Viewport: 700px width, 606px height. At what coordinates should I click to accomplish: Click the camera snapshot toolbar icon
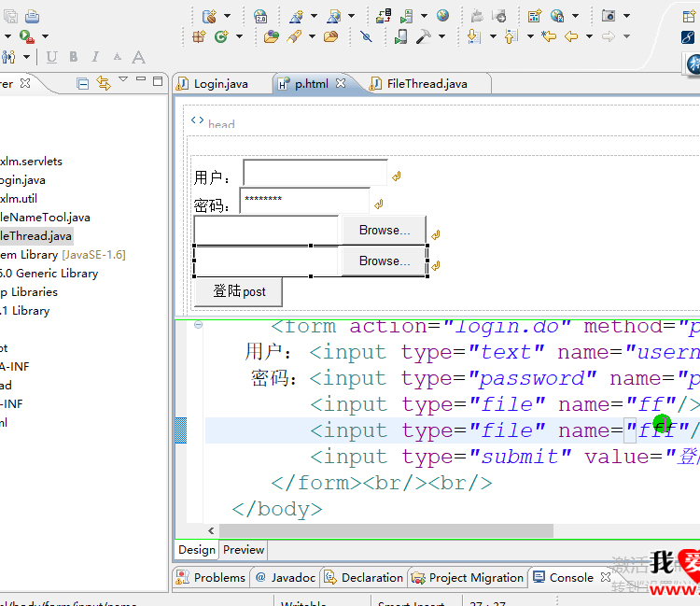click(609, 16)
